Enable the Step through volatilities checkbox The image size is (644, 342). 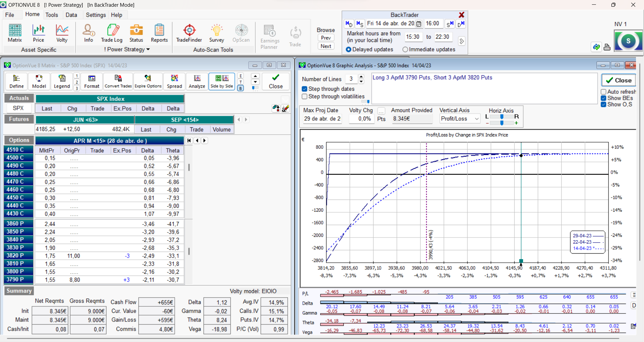coord(305,97)
